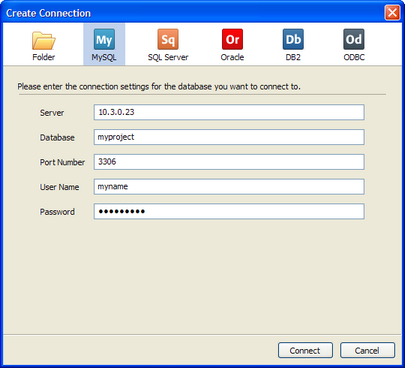405x368 pixels.
Task: Click the Password label
Action: point(57,212)
